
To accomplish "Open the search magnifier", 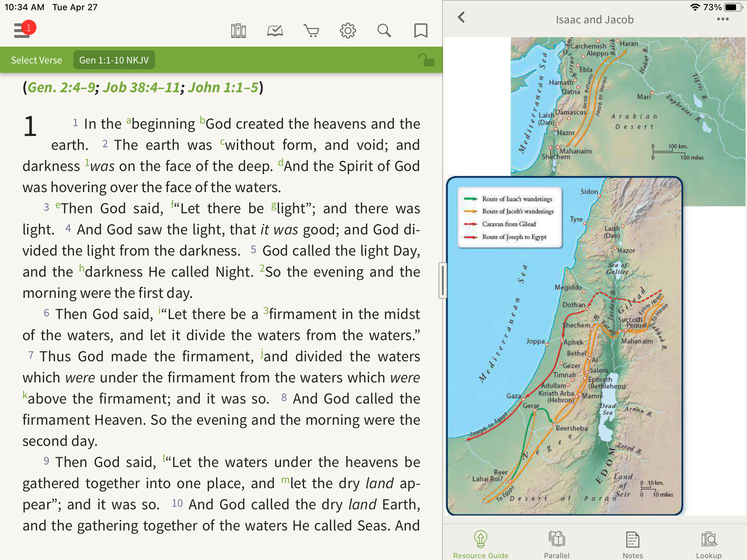I will (x=384, y=31).
